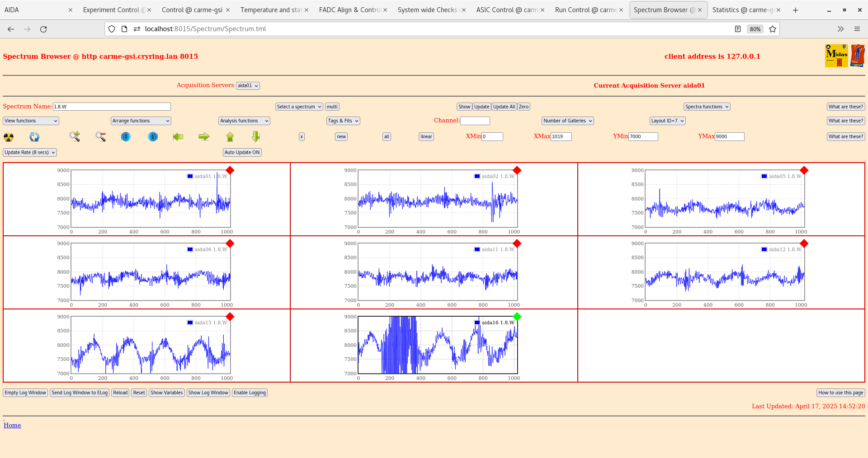The image size is (868, 458).
Task: Switch to the Run Control tab
Action: click(x=585, y=10)
